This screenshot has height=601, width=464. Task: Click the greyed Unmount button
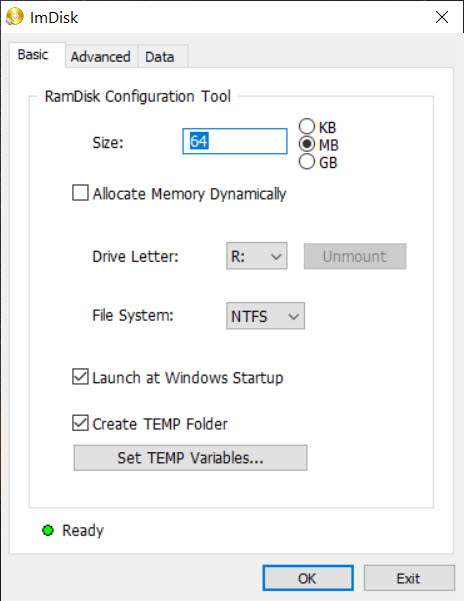355,256
